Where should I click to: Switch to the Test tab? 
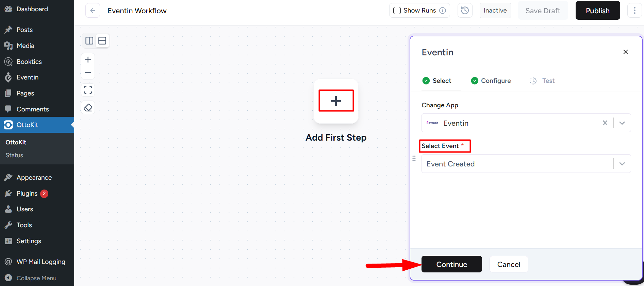[x=542, y=81]
